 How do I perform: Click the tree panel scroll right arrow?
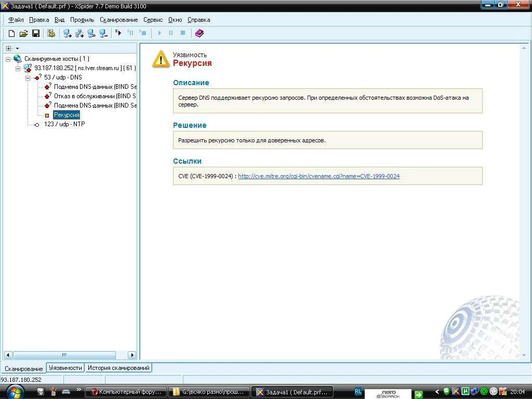(x=132, y=355)
